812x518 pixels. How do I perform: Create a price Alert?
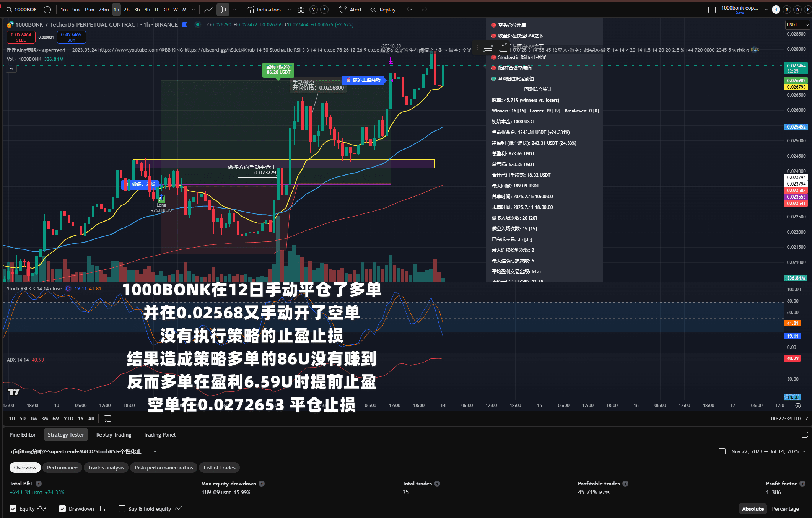pos(350,10)
